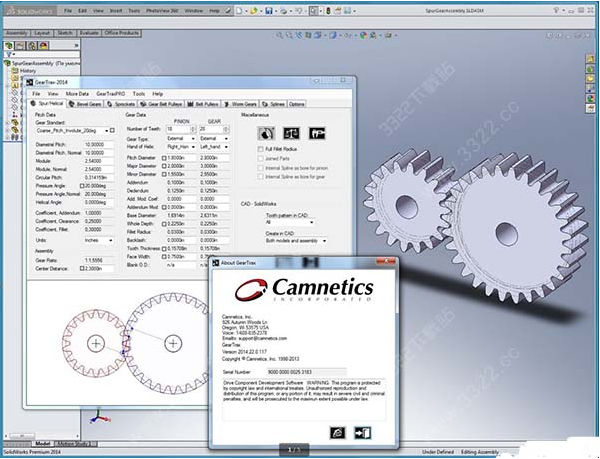Click the Section View icon in view toolbar

(x=308, y=35)
